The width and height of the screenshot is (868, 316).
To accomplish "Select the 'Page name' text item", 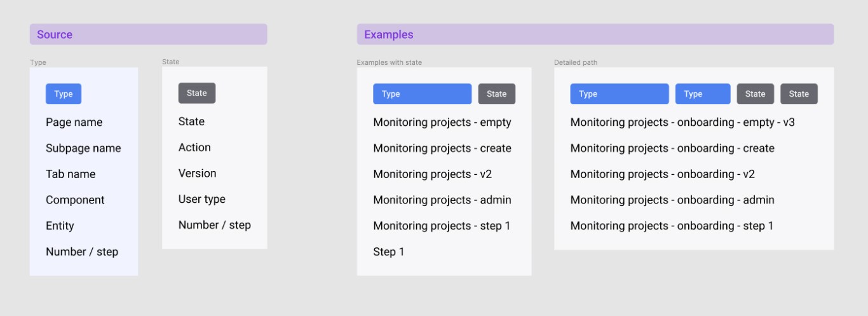I will coord(74,122).
